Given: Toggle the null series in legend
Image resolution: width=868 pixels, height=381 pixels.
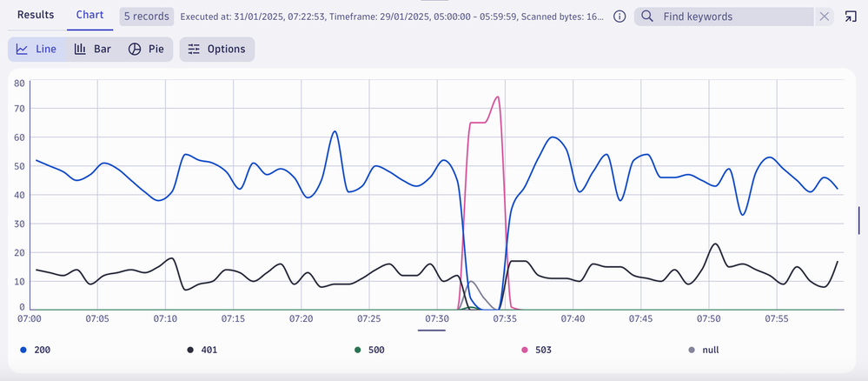Looking at the screenshot, I should pyautogui.click(x=711, y=351).
